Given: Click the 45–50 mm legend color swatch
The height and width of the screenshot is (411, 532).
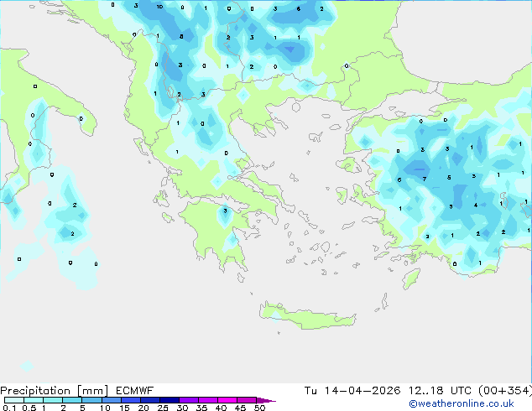Looking at the screenshot, I should pyautogui.click(x=247, y=400).
